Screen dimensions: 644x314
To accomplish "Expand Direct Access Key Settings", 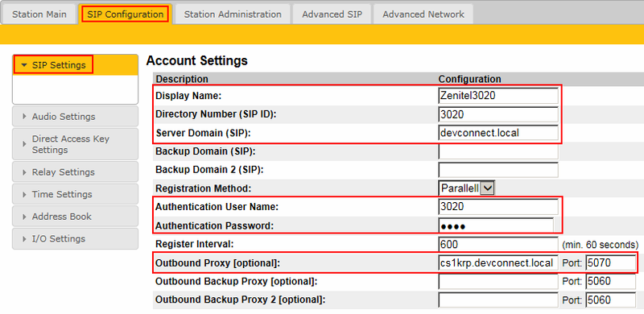I will tap(75, 144).
